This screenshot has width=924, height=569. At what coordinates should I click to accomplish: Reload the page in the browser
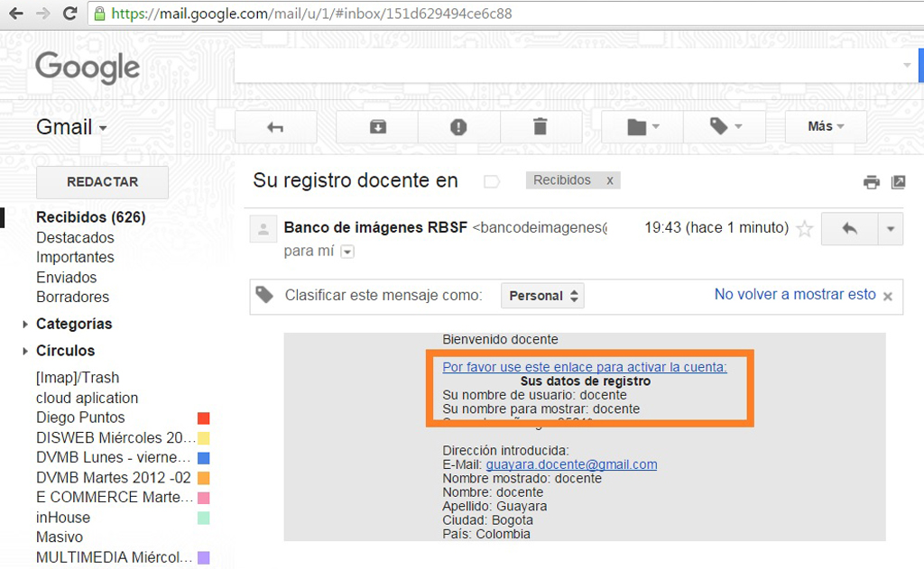coord(69,14)
